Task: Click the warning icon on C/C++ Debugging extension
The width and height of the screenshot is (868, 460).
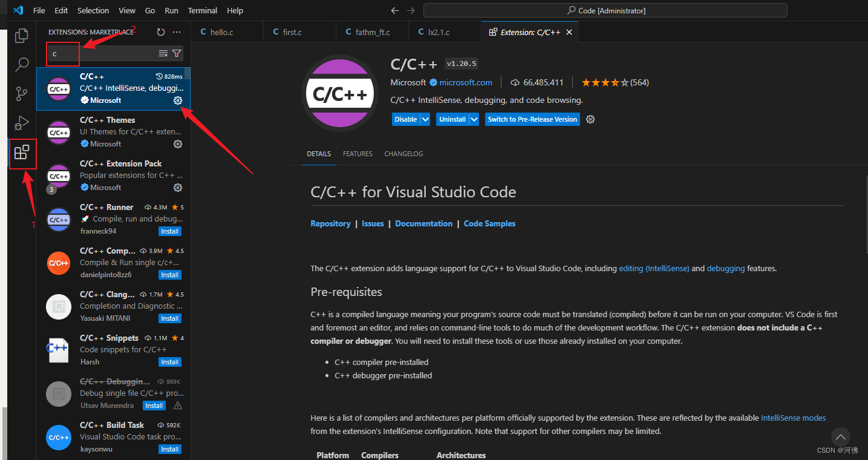Action: pyautogui.click(x=178, y=406)
